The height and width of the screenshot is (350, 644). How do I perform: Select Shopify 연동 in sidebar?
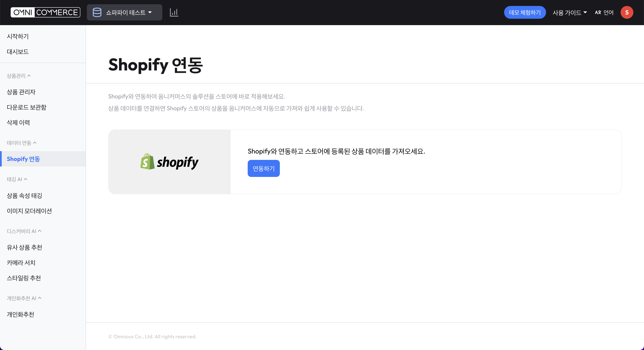coord(43,159)
